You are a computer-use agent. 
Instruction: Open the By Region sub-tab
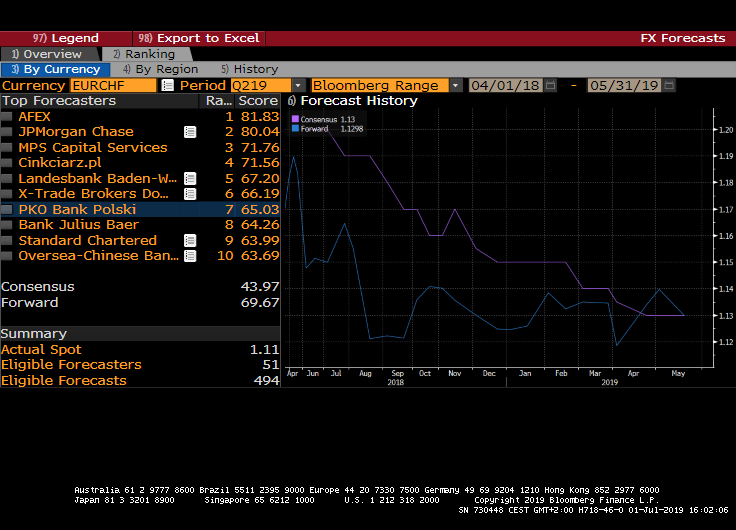[x=160, y=70]
